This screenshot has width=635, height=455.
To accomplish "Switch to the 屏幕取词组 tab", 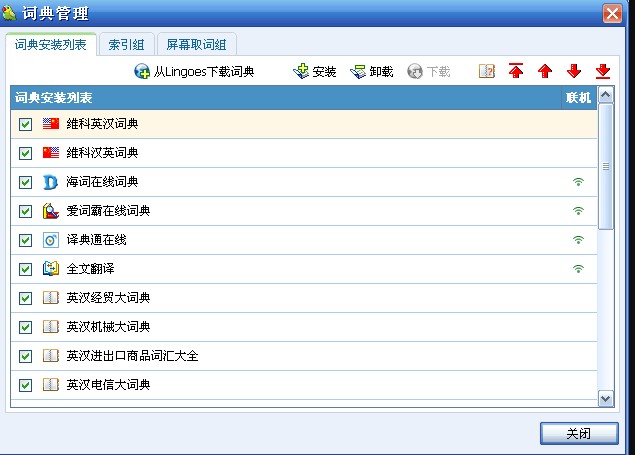I will pyautogui.click(x=196, y=45).
